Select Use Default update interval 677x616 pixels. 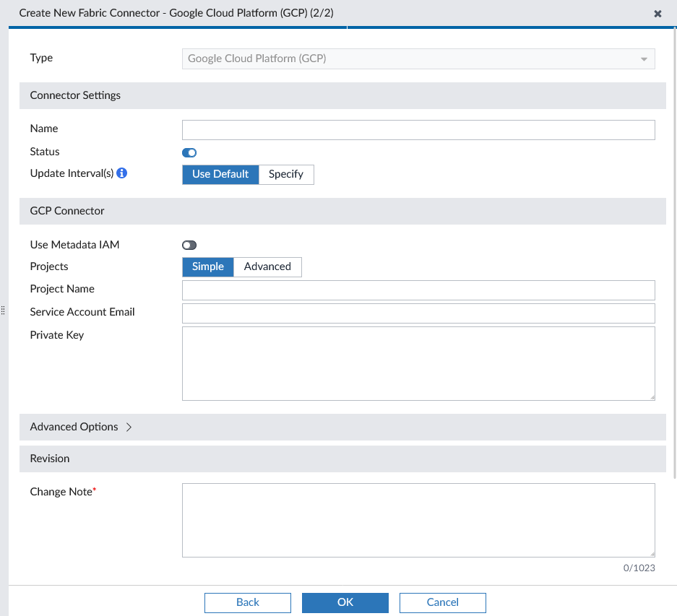[220, 174]
